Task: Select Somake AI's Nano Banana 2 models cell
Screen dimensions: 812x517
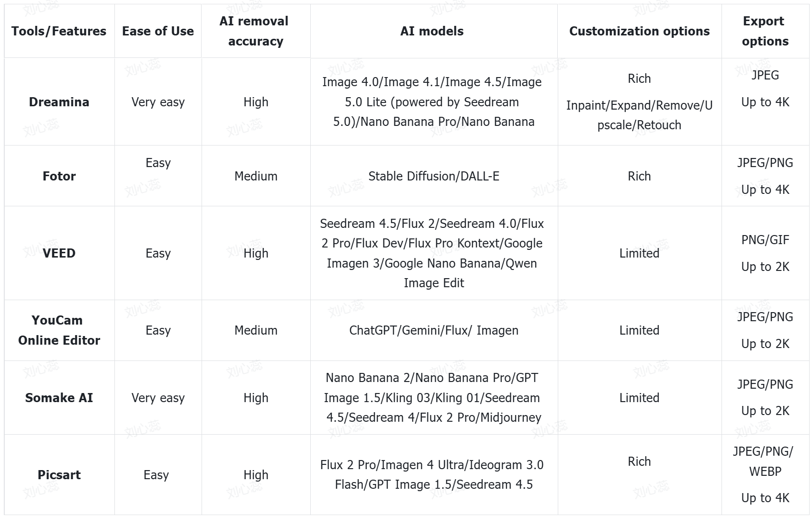Action: [x=434, y=398]
